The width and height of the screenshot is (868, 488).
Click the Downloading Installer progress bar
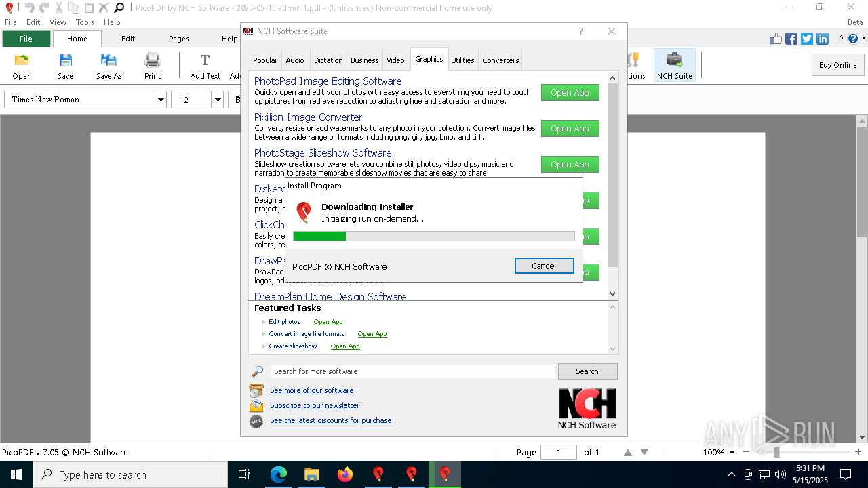[434, 236]
